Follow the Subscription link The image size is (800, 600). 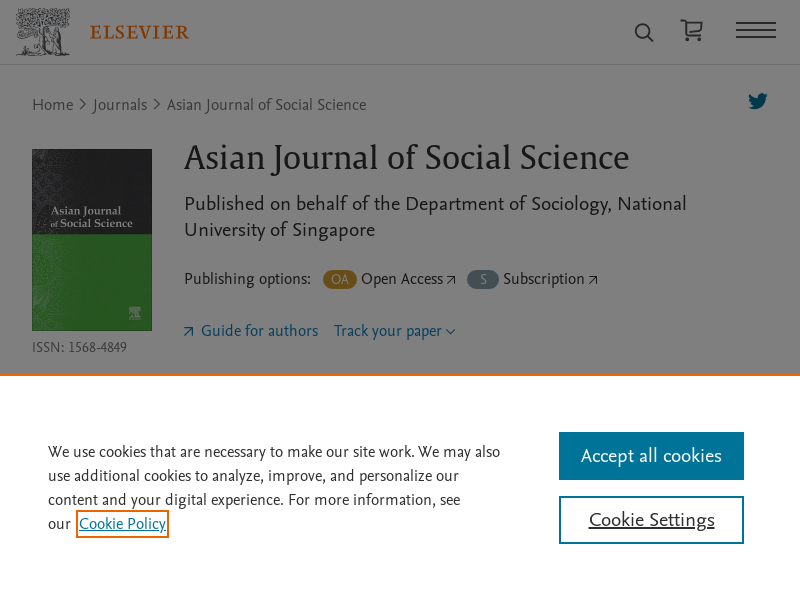click(550, 279)
